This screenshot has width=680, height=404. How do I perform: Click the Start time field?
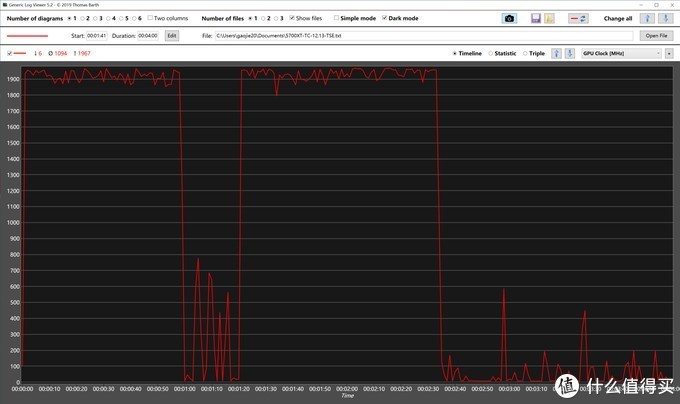pyautogui.click(x=96, y=36)
